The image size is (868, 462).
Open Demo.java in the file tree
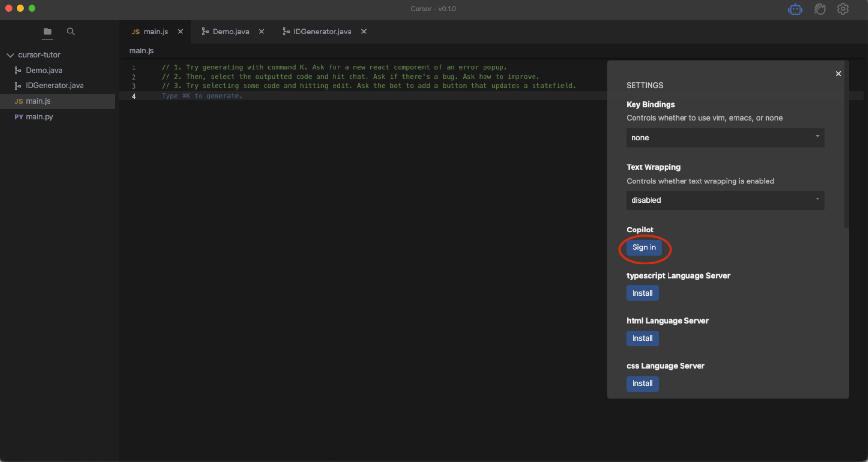point(57,70)
